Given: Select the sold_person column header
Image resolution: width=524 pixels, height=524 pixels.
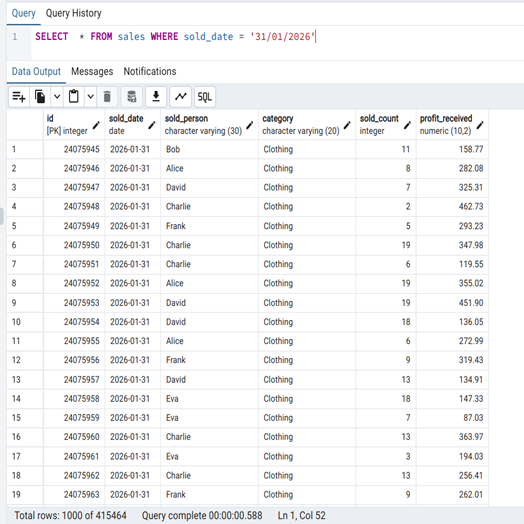Looking at the screenshot, I should pyautogui.click(x=209, y=125).
